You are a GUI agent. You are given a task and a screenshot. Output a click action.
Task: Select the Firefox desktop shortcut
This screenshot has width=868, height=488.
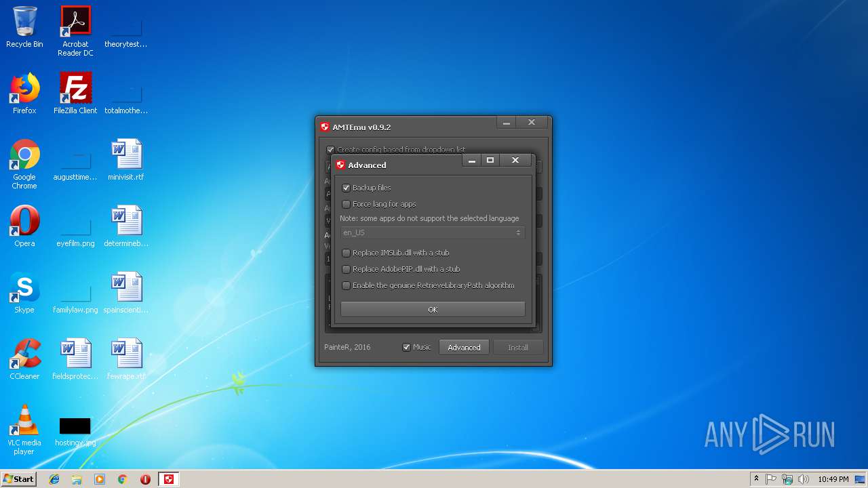24,94
